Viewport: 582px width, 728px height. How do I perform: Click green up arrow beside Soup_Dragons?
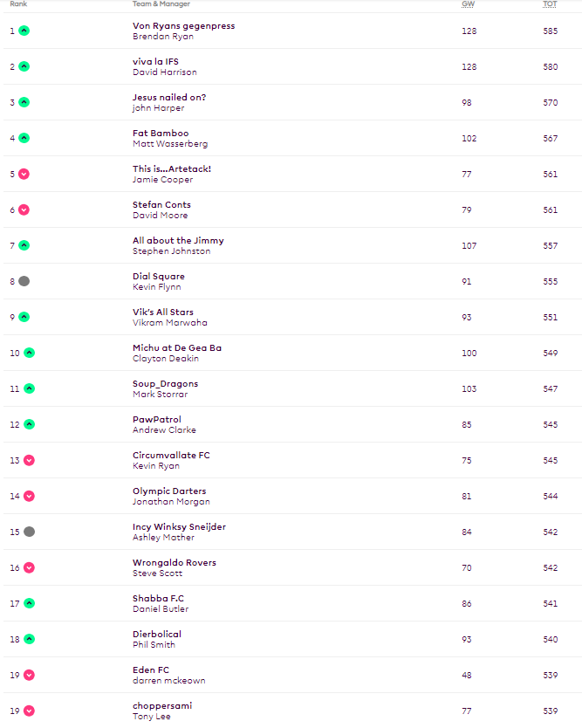tap(29, 388)
